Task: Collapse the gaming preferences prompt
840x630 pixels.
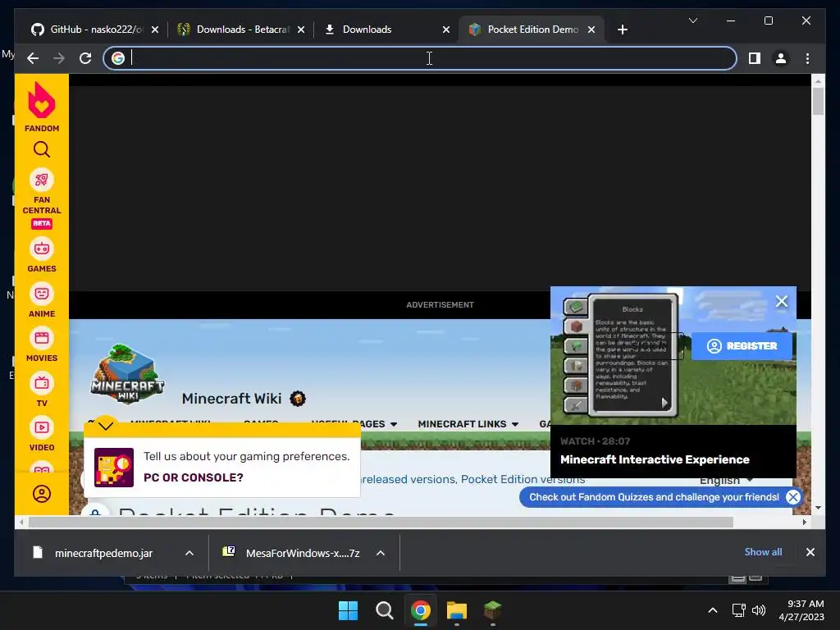Action: pyautogui.click(x=106, y=426)
